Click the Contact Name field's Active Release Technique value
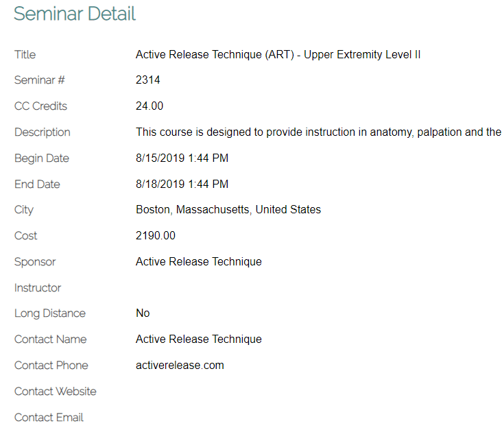The image size is (504, 441). click(x=198, y=339)
